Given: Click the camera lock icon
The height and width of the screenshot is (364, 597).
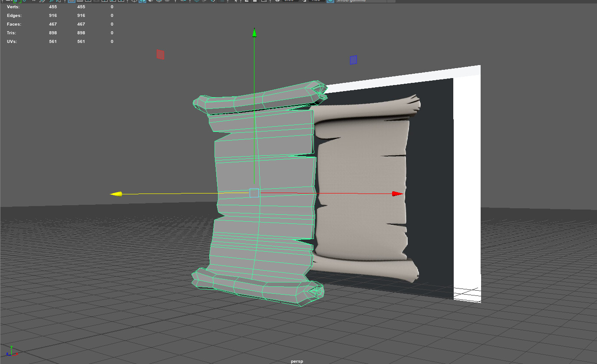Looking at the screenshot, I should 16,1.
